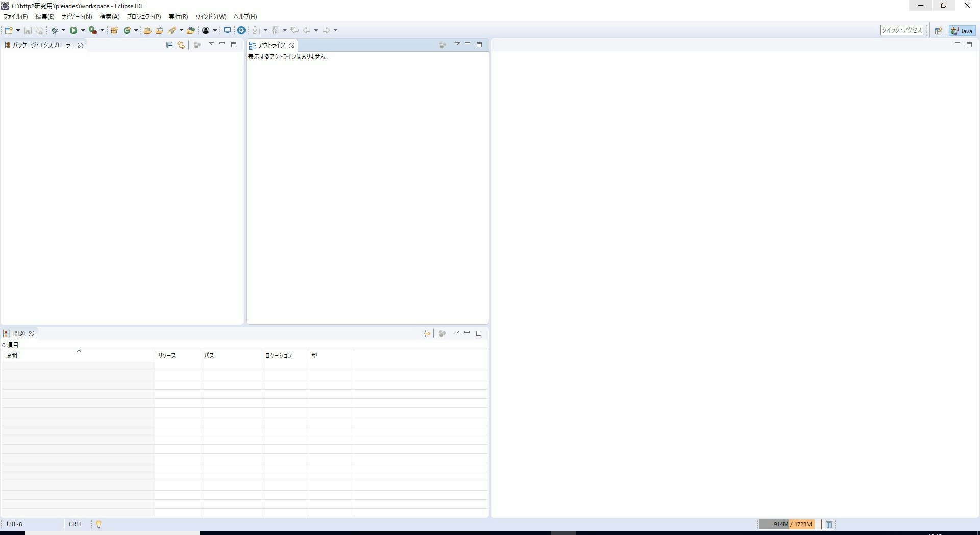Sort by the ロケーション column header
This screenshot has width=980, height=535.
point(285,356)
